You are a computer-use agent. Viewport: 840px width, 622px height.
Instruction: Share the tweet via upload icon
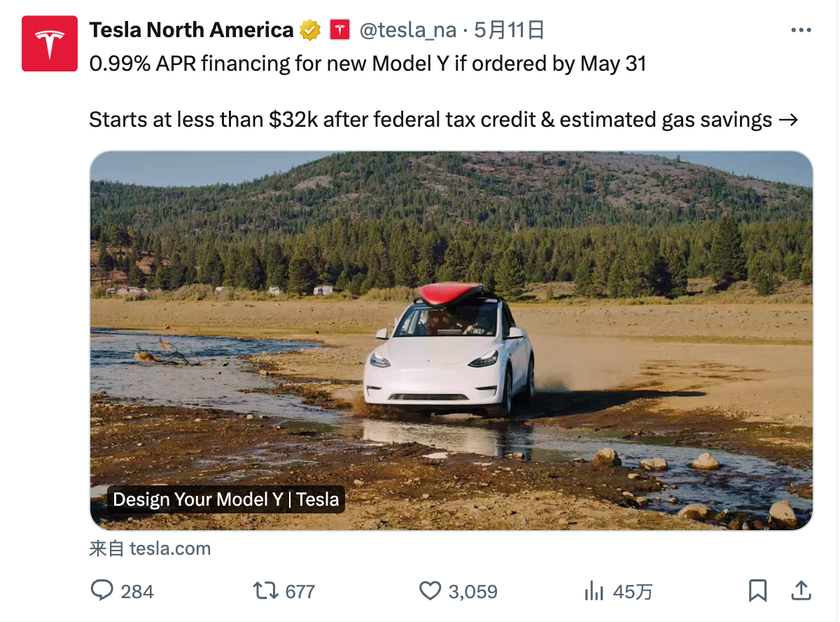pos(801,590)
